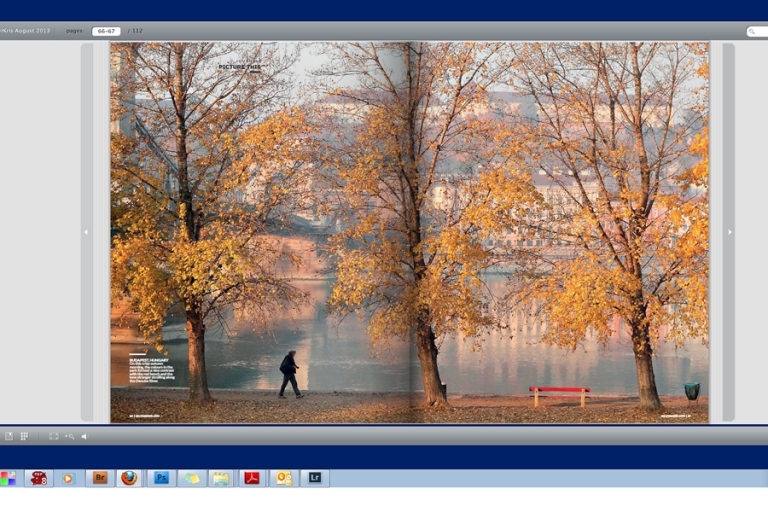Advance to the next page spread
Screen dimensions: 768x512
coord(729,232)
